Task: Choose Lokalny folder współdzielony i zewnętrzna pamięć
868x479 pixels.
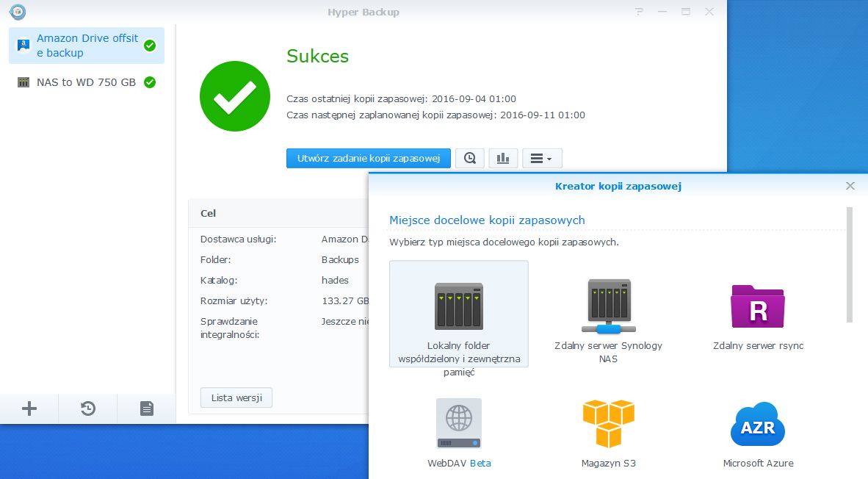Action: [459, 314]
